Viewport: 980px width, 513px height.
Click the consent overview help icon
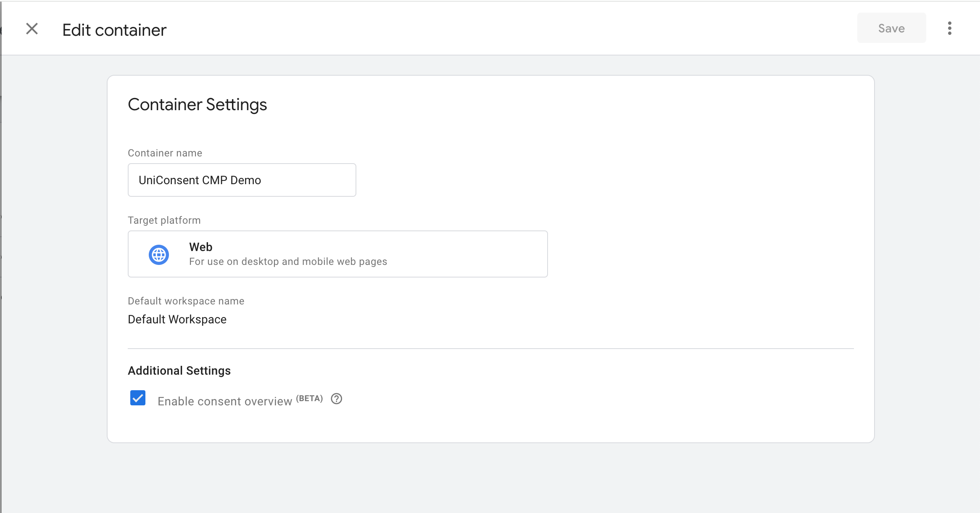(x=337, y=399)
